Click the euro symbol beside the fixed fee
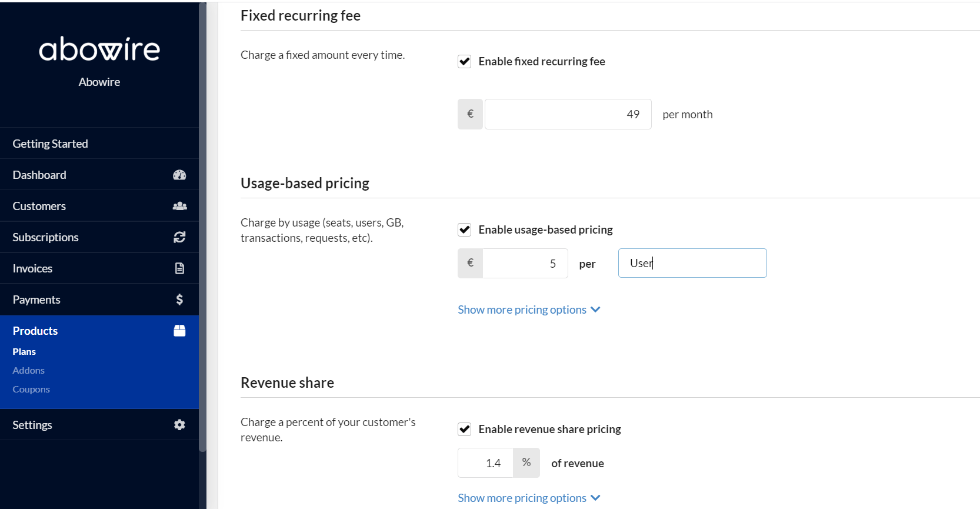Screen dimensions: 980x509 471,114
